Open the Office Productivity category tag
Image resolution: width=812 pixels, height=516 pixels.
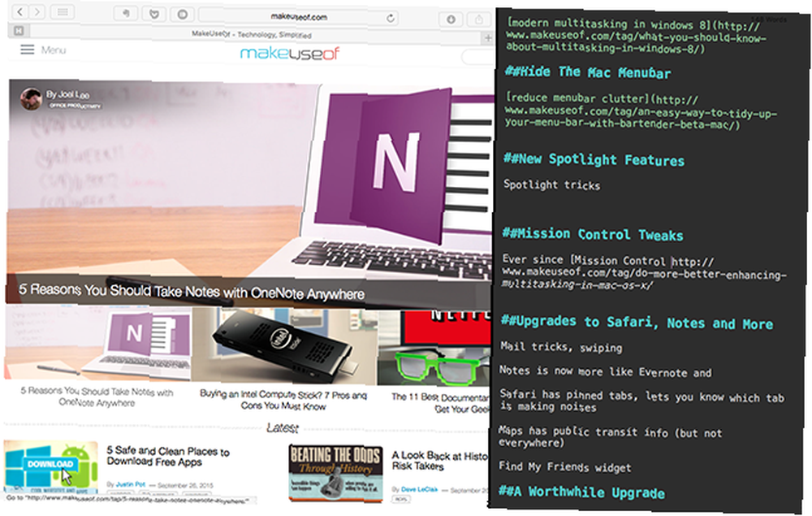75,106
